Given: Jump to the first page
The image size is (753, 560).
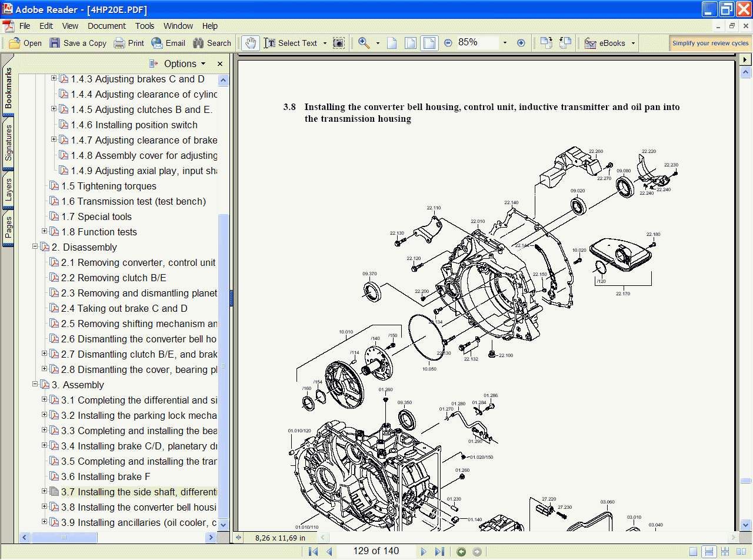Looking at the screenshot, I should pos(314,551).
